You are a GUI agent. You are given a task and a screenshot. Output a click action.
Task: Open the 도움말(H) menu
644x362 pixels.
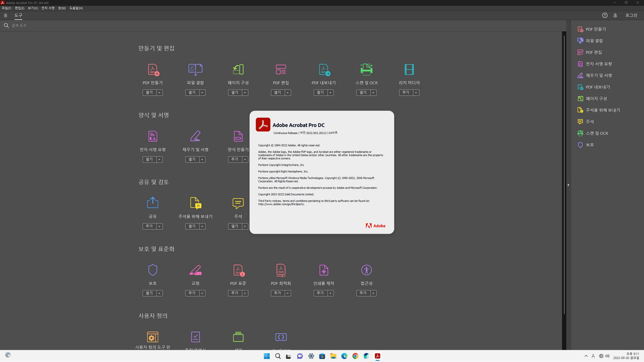[76, 8]
